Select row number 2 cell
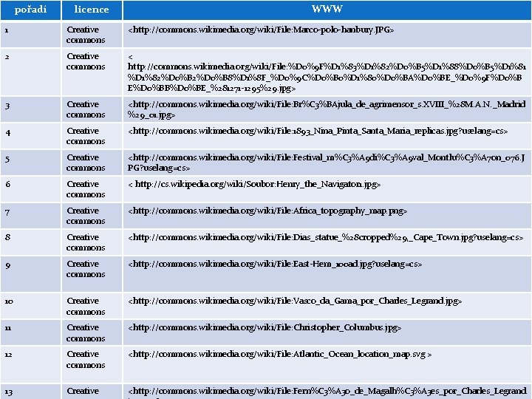 [x=30, y=72]
